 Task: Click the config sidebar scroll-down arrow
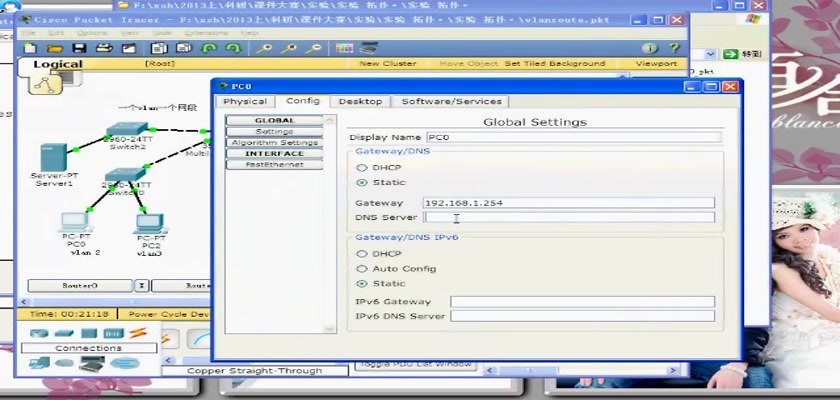(329, 328)
